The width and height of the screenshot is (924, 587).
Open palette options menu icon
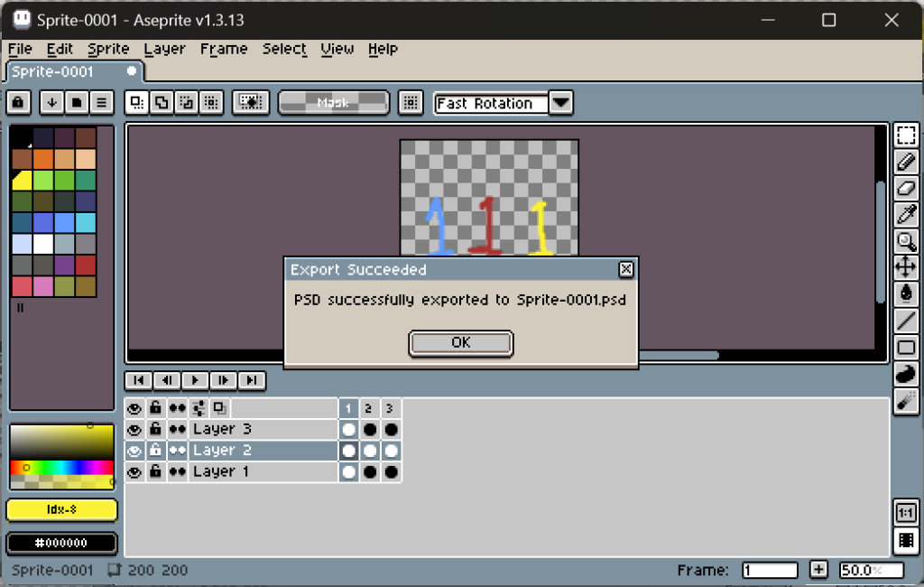tap(101, 103)
